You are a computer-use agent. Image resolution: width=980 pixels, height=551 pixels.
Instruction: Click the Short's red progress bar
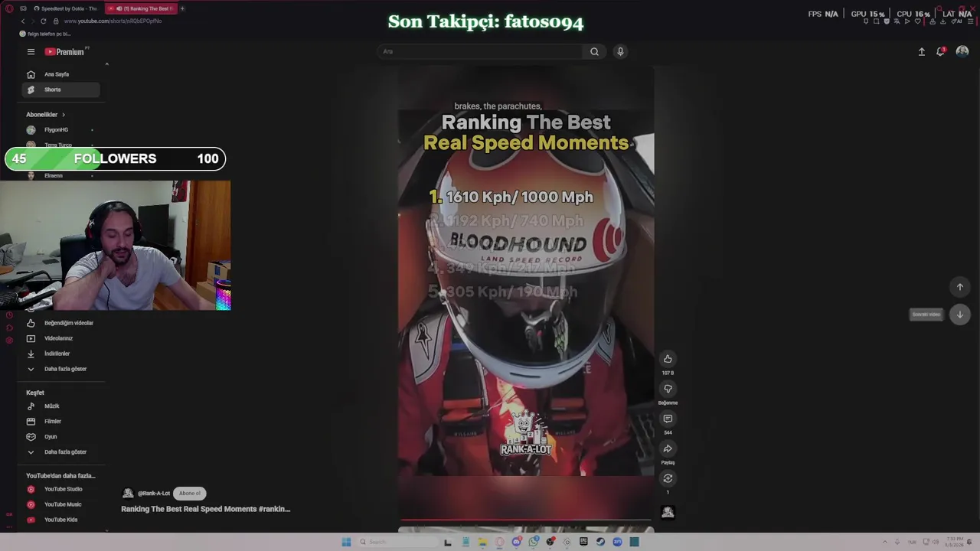coord(526,521)
